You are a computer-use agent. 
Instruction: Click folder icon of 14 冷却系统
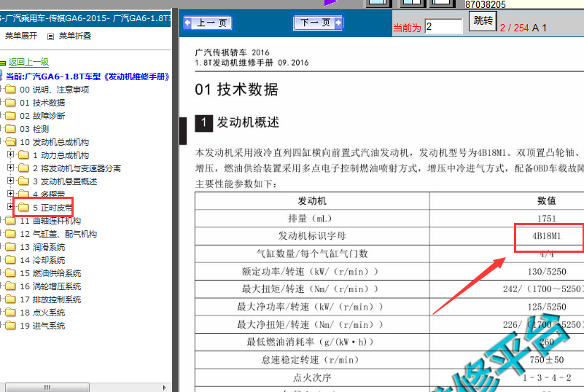pos(10,260)
